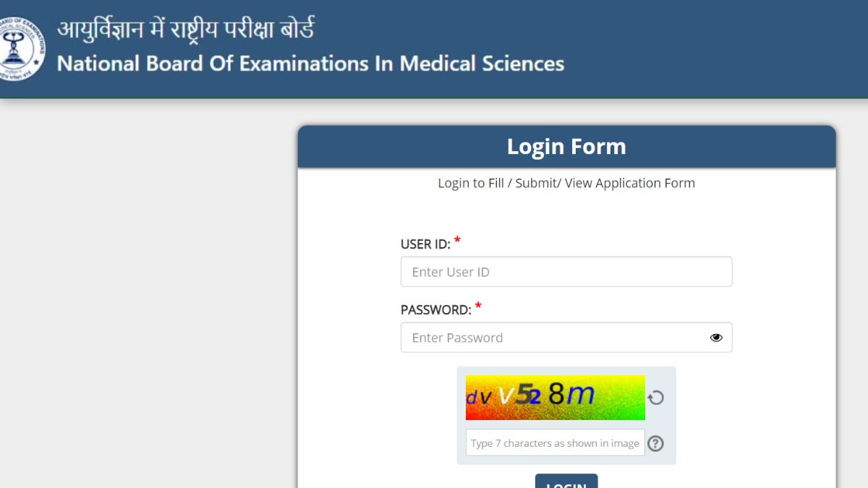868x488 pixels.
Task: Click the Type 7 characters captcha box
Action: click(555, 442)
